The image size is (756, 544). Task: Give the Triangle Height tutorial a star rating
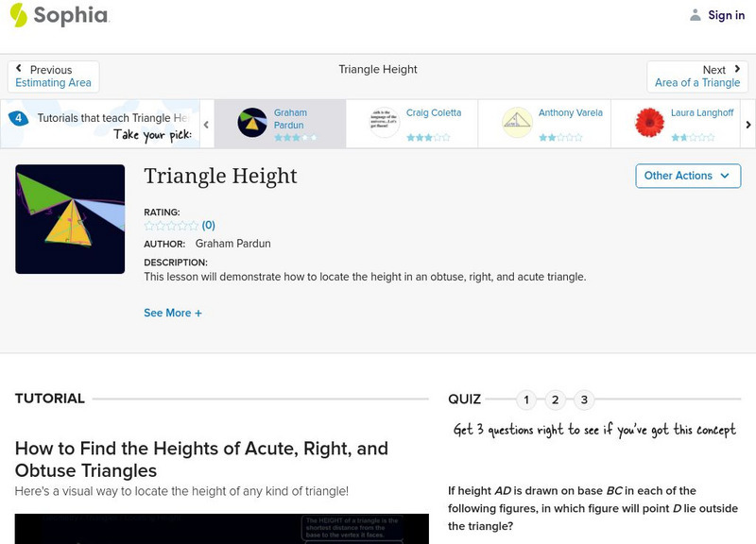pyautogui.click(x=168, y=226)
